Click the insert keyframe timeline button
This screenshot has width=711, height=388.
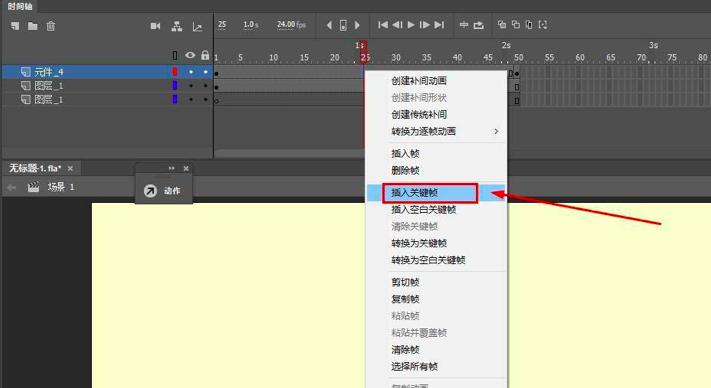(x=343, y=25)
